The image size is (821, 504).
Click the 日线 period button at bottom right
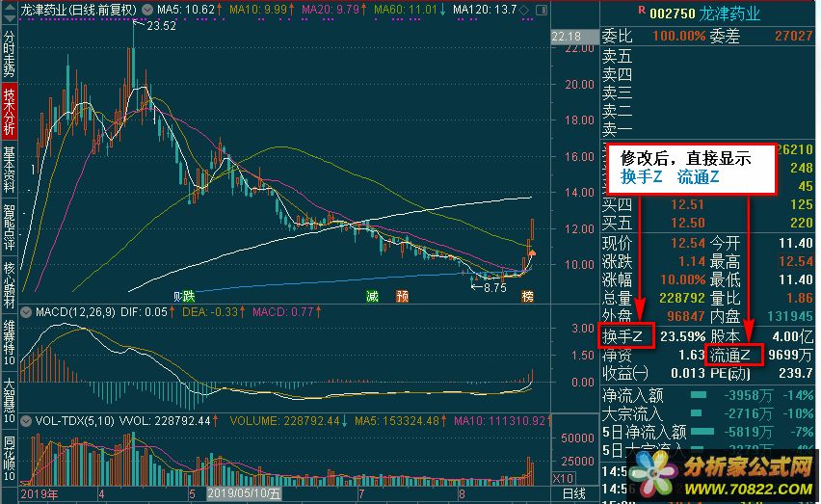[574, 493]
